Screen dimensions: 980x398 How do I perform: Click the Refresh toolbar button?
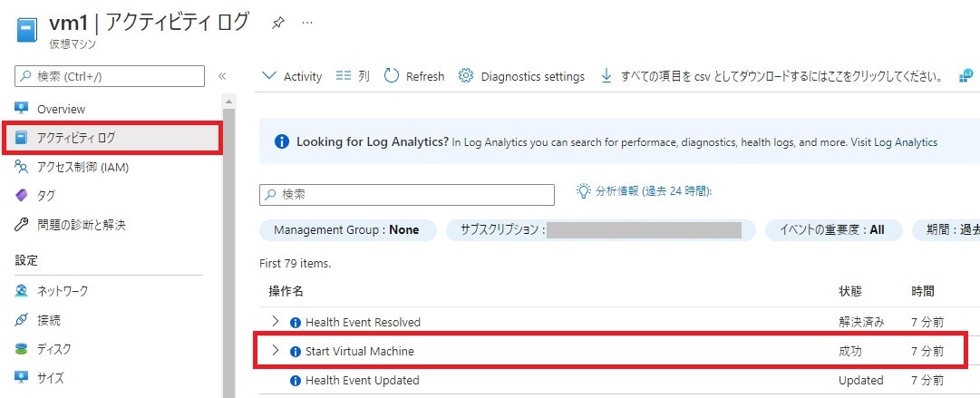(x=414, y=76)
